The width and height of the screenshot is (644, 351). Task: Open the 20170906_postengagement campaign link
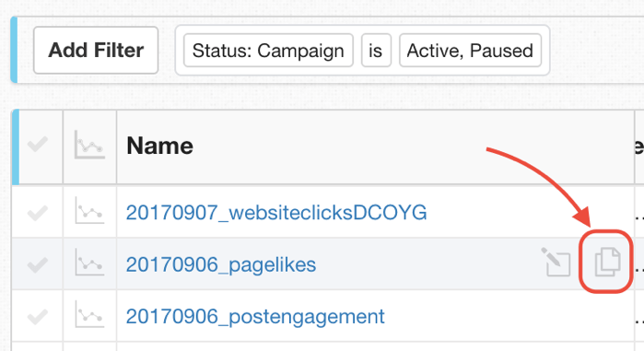click(255, 317)
